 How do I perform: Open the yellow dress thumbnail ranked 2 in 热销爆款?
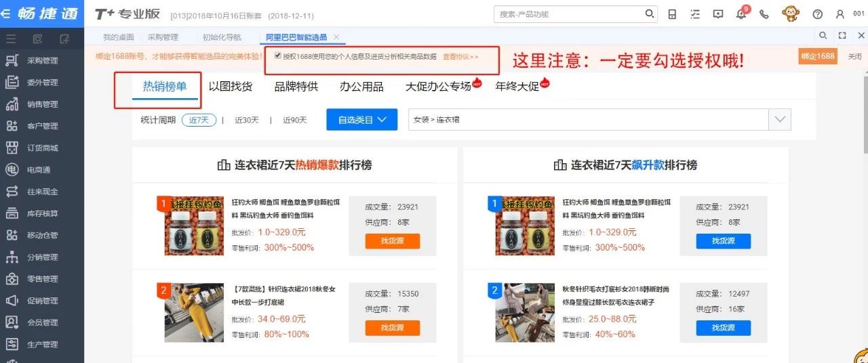click(x=194, y=312)
